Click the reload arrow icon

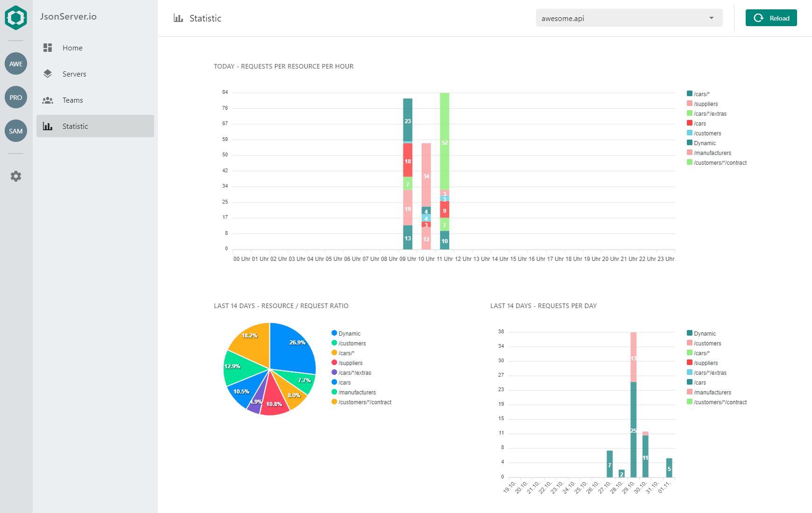pyautogui.click(x=759, y=18)
